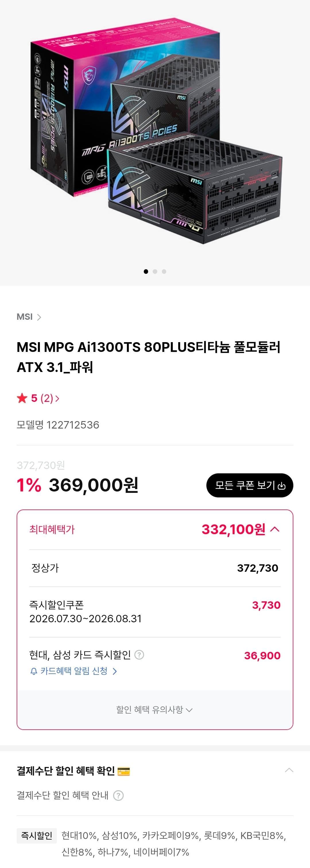310x868 pixels.
Task: Open the 카드혜택 알림 신청 link
Action: point(74,671)
